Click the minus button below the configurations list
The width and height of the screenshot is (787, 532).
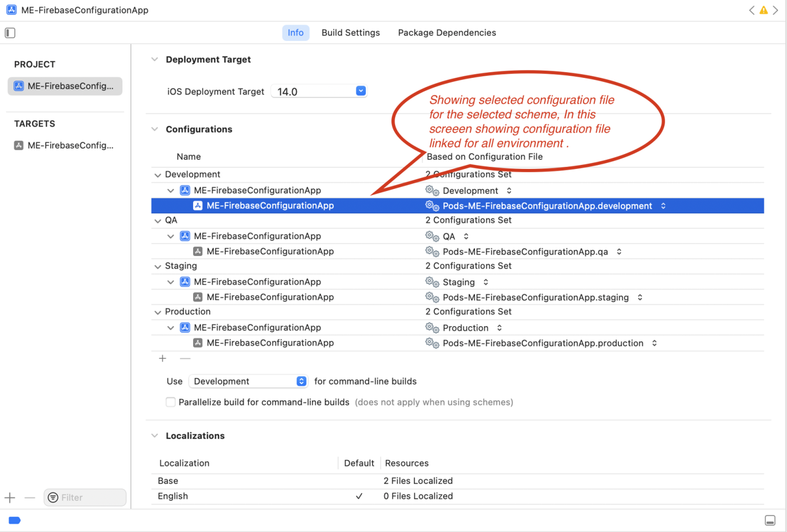[x=185, y=358]
